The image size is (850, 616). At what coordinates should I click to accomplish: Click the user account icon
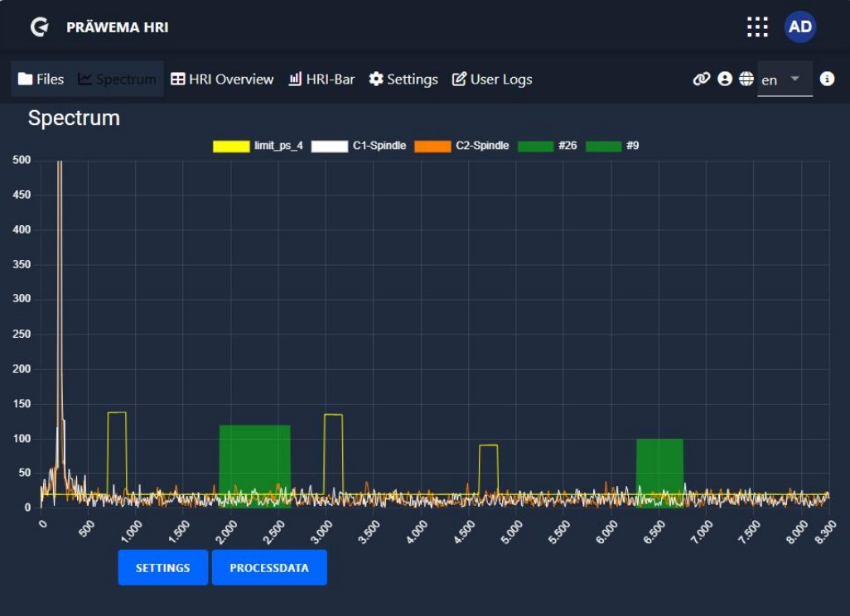pyautogui.click(x=725, y=79)
